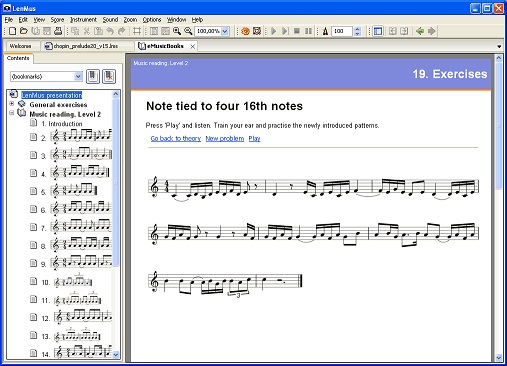Click the green back arrow icon
This screenshot has height=366, width=507.
(420, 31)
